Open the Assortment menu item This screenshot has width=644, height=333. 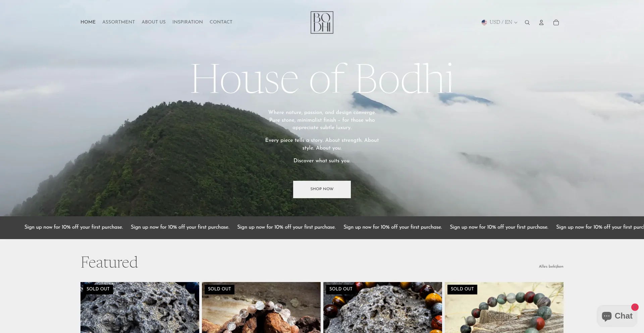118,22
